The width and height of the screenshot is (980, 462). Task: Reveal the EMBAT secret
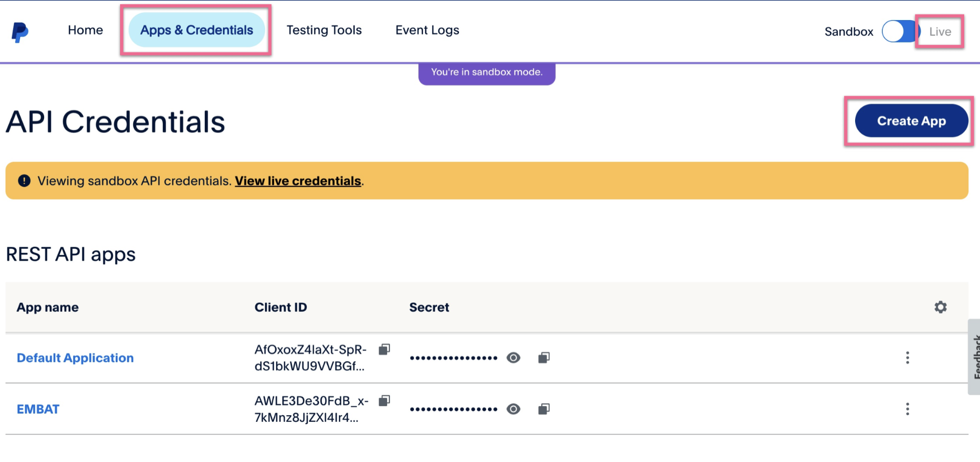(513, 409)
